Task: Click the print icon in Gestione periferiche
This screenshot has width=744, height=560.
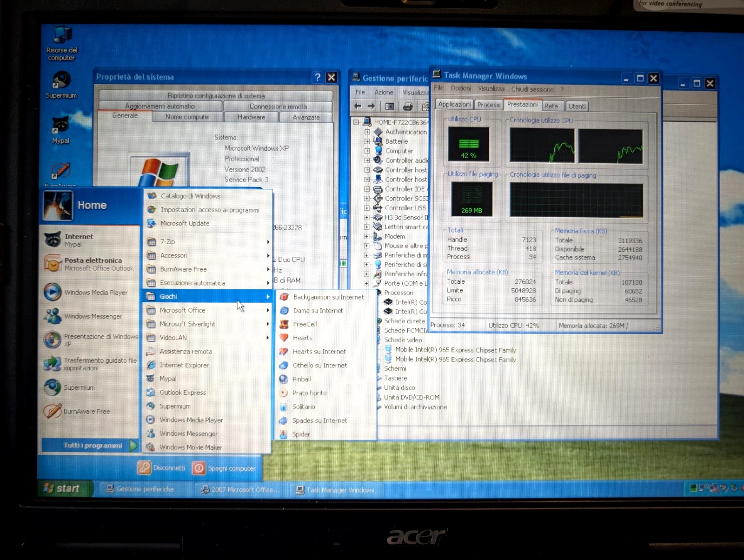Action: (407, 107)
